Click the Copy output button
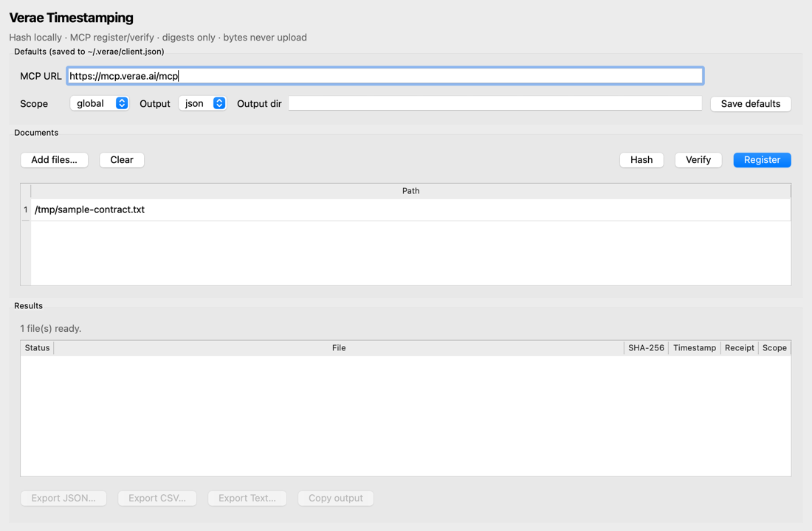Screen dimensions: 812x531 pyautogui.click(x=336, y=499)
